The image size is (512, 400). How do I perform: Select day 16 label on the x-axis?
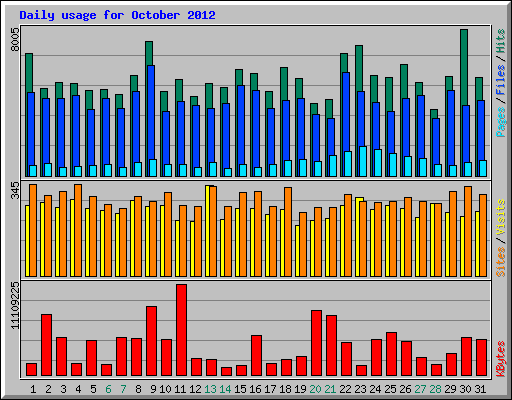click(x=255, y=389)
